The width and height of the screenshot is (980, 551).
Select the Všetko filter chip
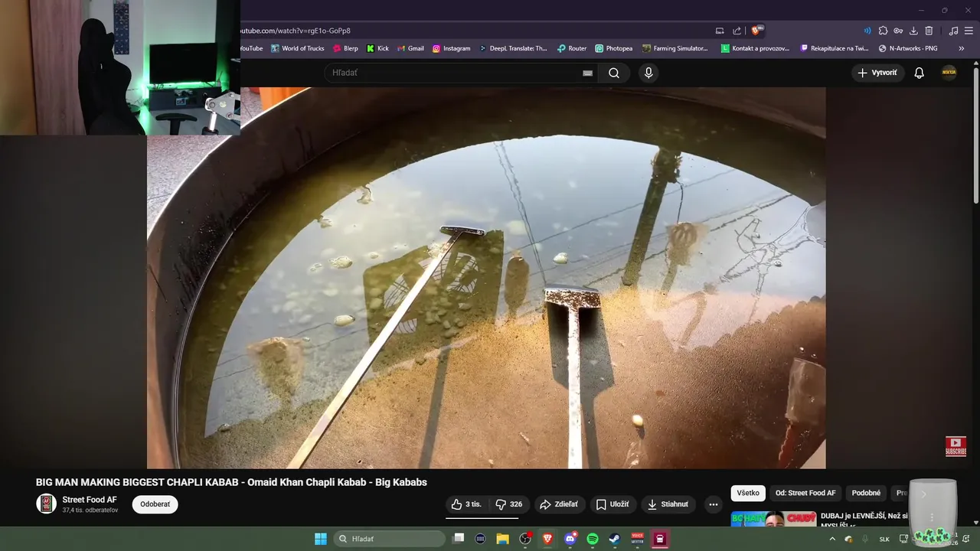tap(748, 493)
